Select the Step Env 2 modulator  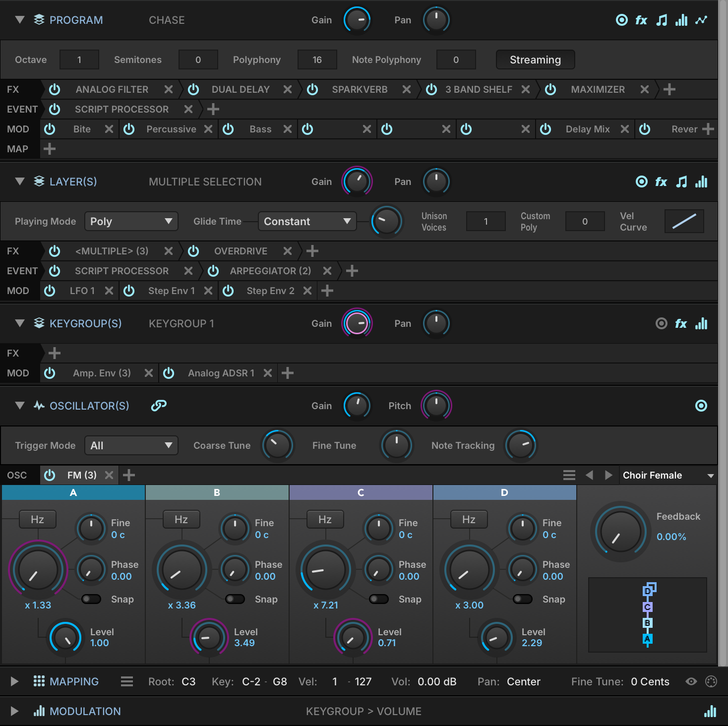point(271,291)
